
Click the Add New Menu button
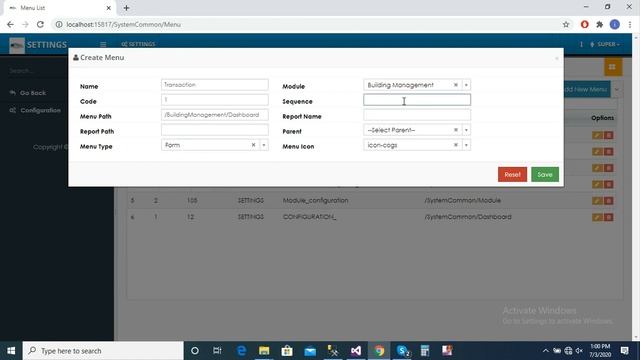(587, 89)
